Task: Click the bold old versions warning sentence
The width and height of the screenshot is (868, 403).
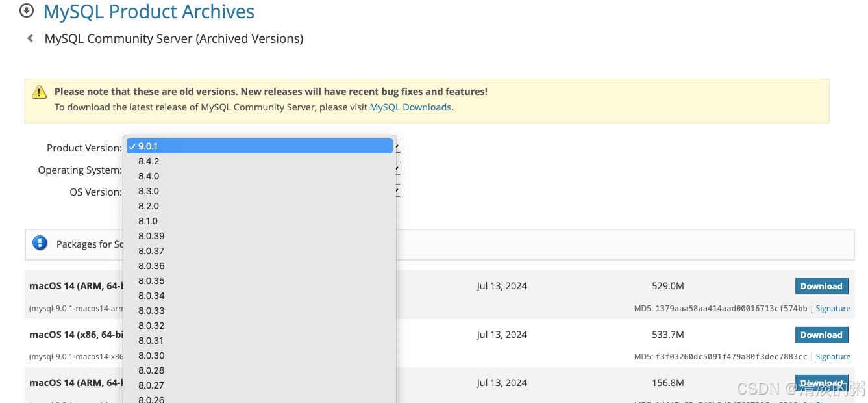Action: (271, 92)
